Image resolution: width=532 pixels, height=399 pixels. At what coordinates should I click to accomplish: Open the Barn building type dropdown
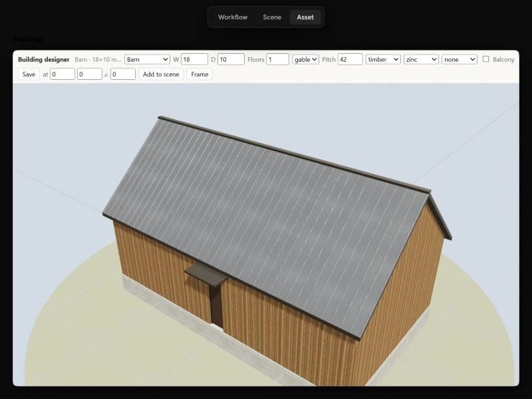point(147,59)
